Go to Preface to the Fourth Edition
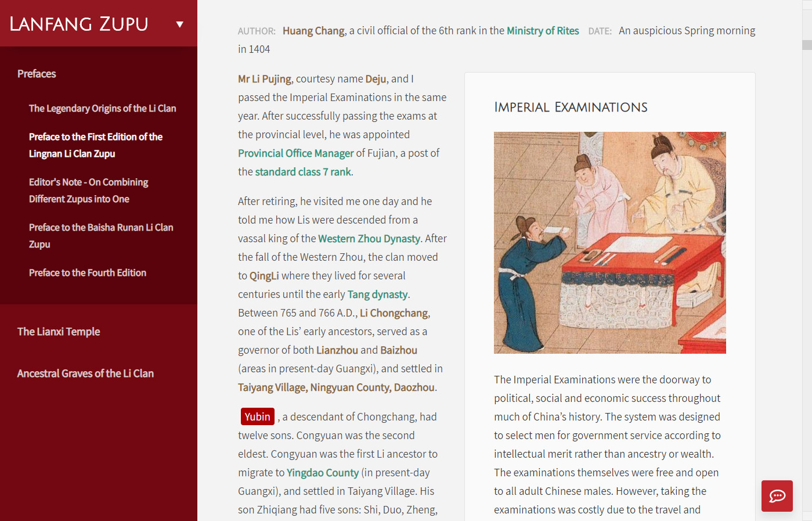 pyautogui.click(x=88, y=273)
